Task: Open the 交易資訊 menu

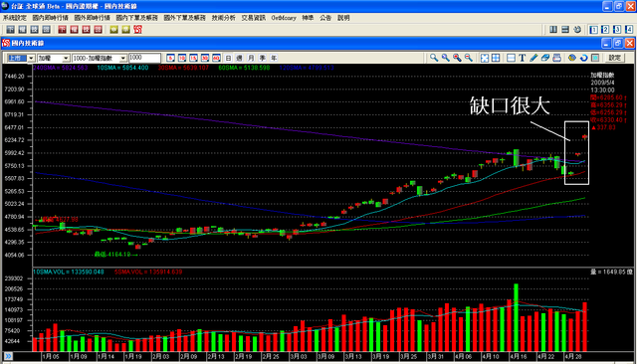Action: (254, 18)
